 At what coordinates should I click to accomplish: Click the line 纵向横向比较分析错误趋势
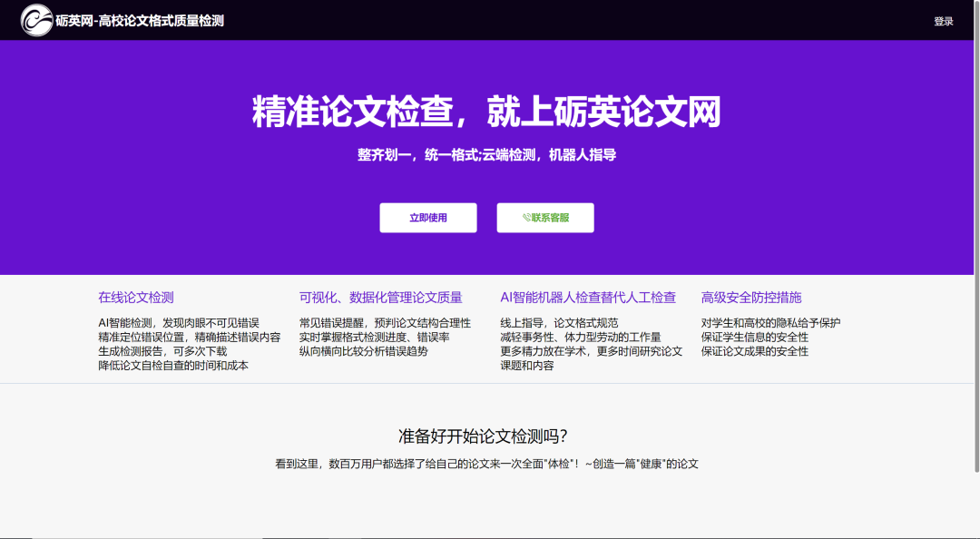pos(364,351)
